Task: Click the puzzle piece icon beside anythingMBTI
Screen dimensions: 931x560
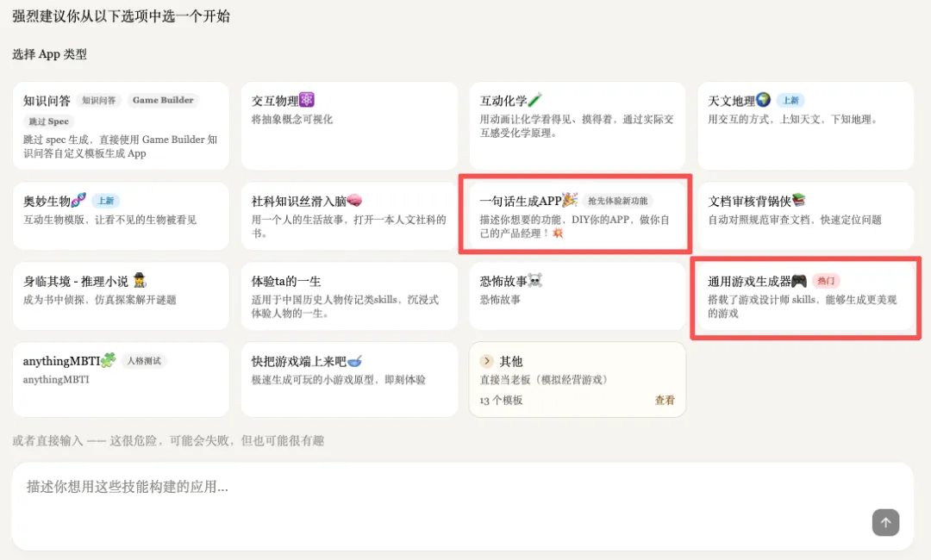Action: click(108, 359)
